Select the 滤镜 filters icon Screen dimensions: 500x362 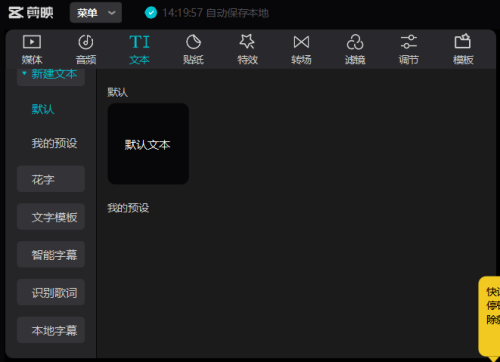pyautogui.click(x=355, y=42)
